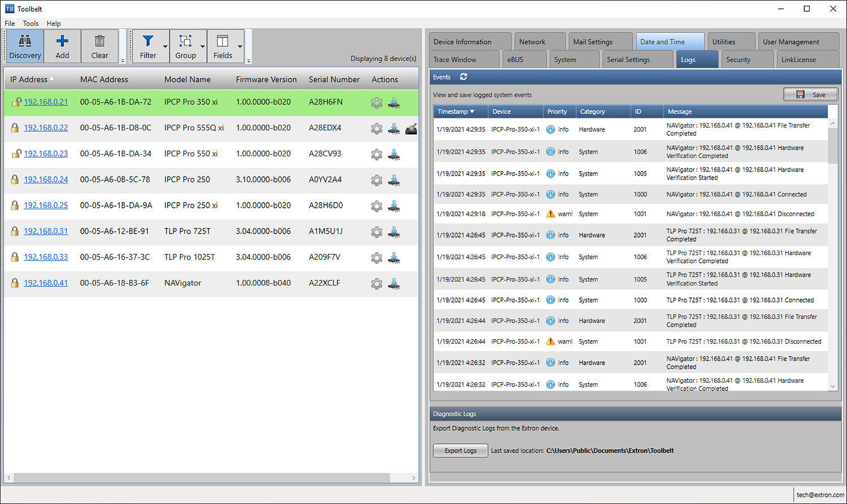
Task: Click the lock icon for 192.168.0.41
Action: (15, 283)
